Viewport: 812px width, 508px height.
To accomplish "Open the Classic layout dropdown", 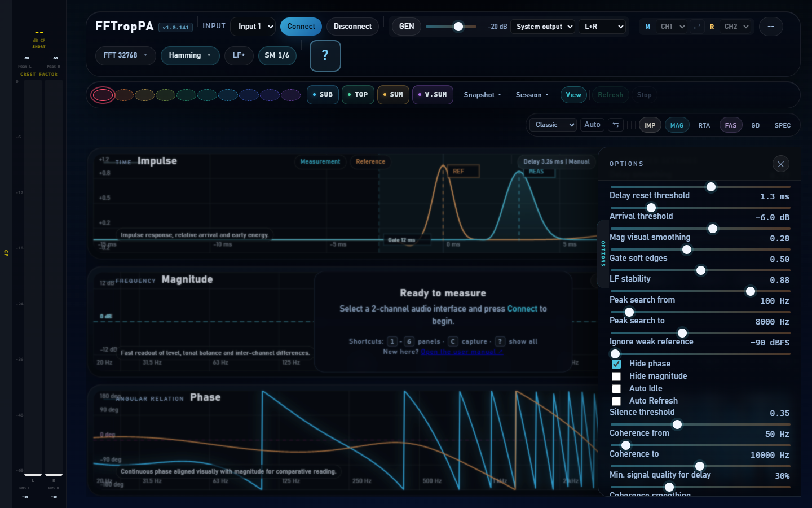I will pyautogui.click(x=553, y=125).
